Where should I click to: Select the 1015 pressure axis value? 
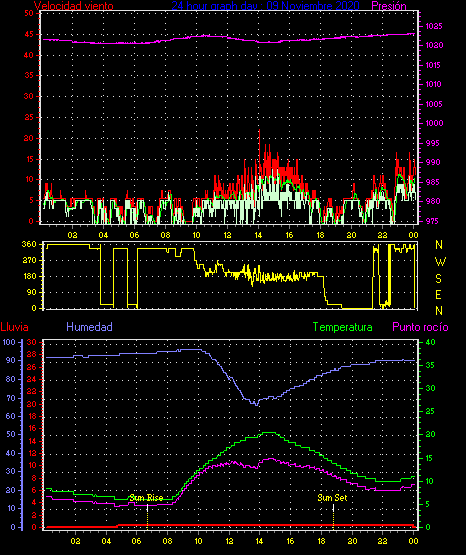[x=434, y=65]
